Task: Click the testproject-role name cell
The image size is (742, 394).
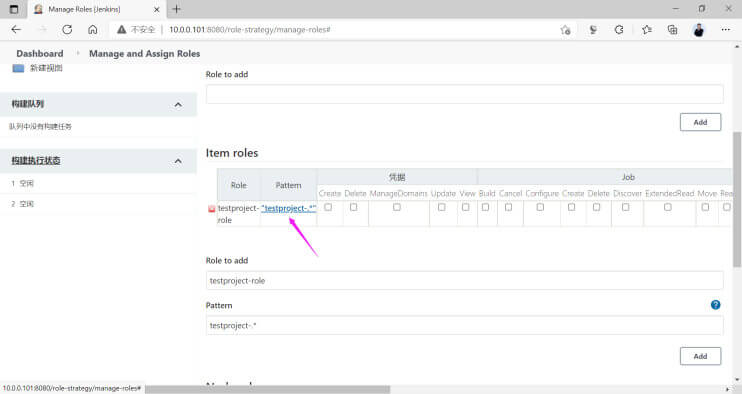Action: (238, 214)
